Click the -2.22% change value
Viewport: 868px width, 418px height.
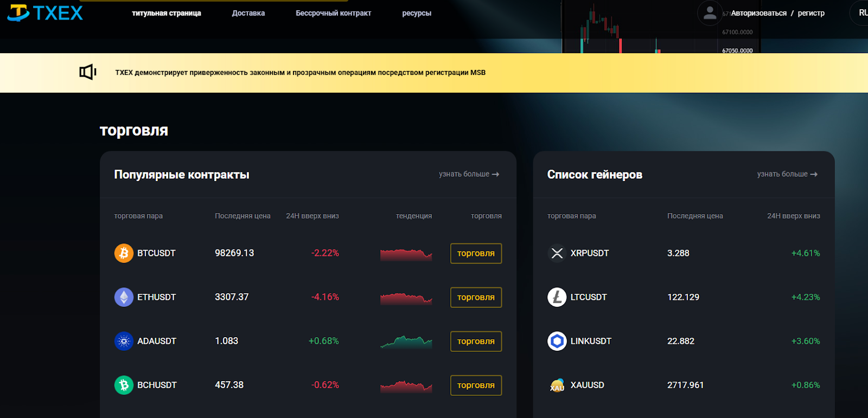pos(325,253)
